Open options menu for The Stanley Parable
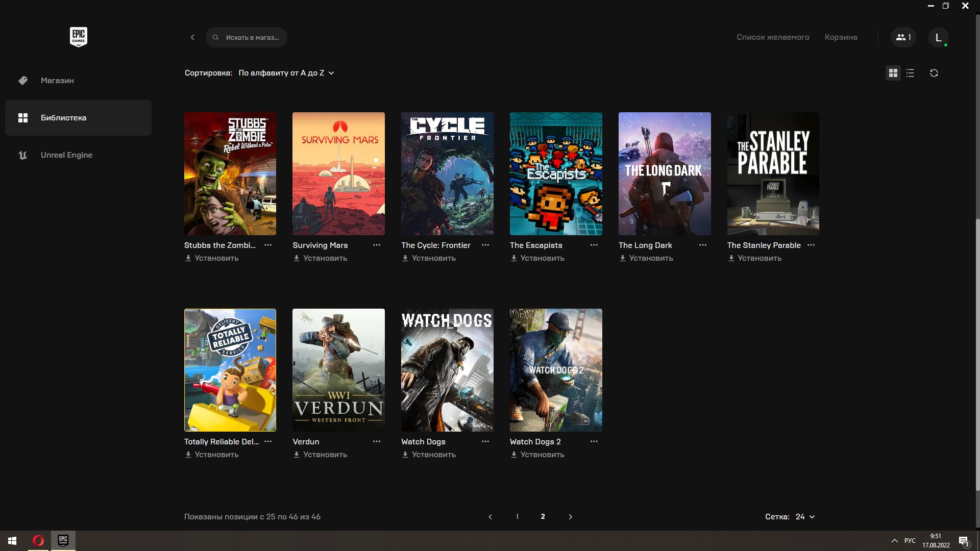The width and height of the screenshot is (980, 551). pos(811,245)
